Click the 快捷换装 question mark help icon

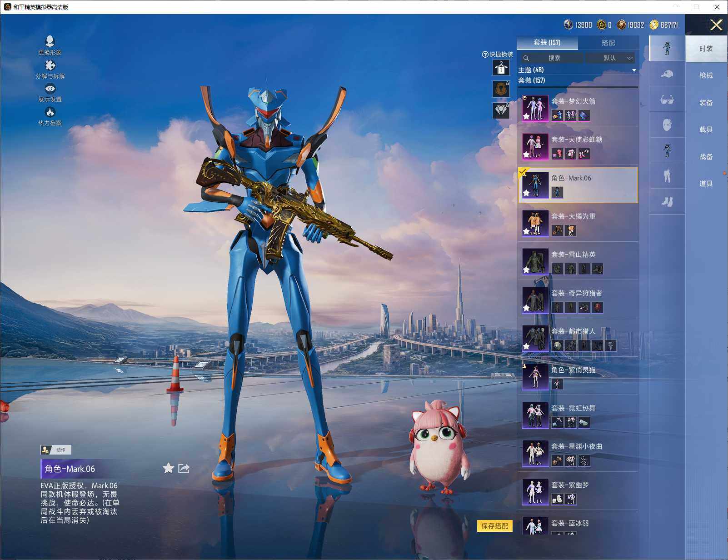coord(485,55)
